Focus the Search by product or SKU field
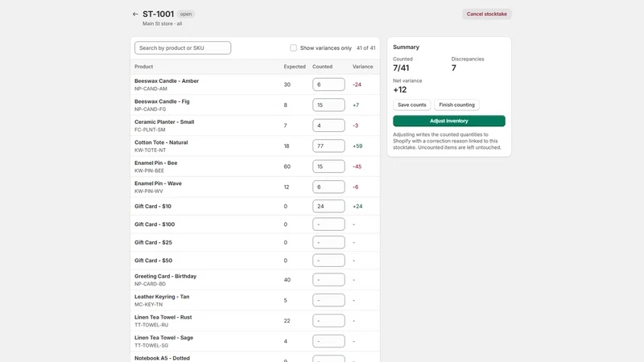644x362 pixels. [x=183, y=47]
